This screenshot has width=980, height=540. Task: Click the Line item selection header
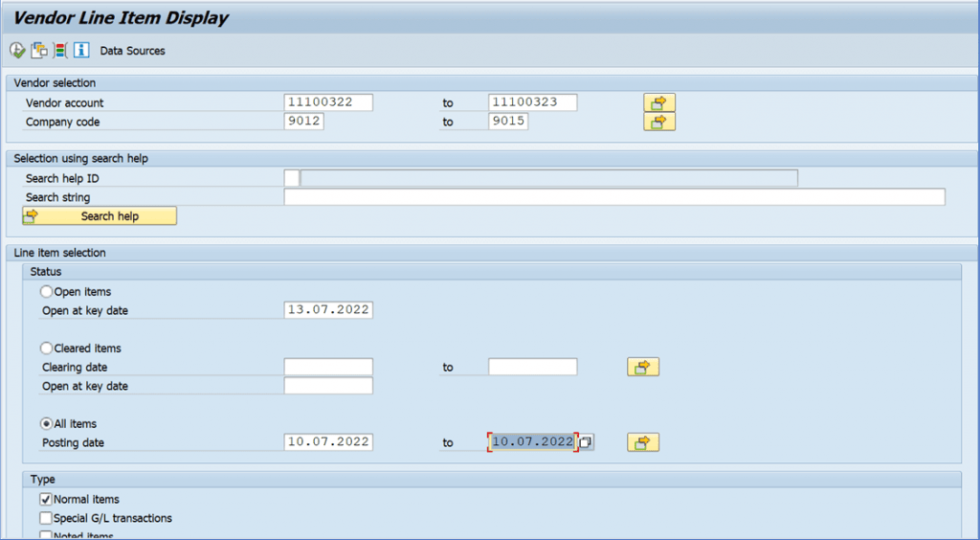click(x=59, y=253)
